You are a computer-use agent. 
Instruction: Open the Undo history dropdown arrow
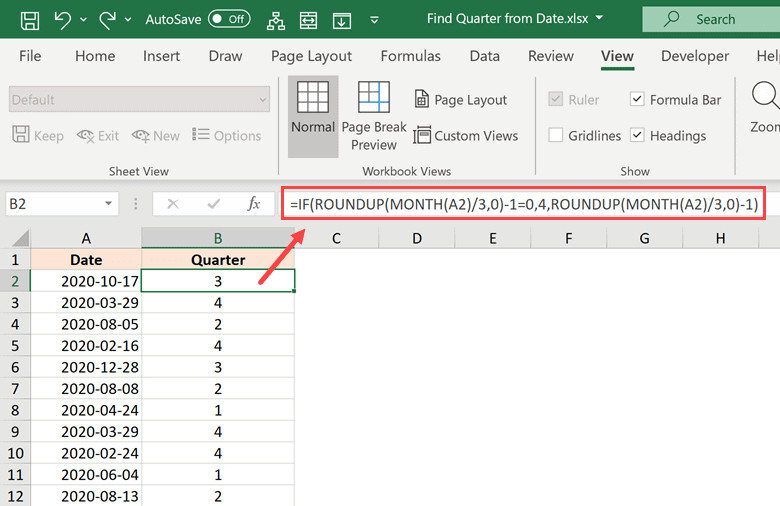[x=82, y=19]
